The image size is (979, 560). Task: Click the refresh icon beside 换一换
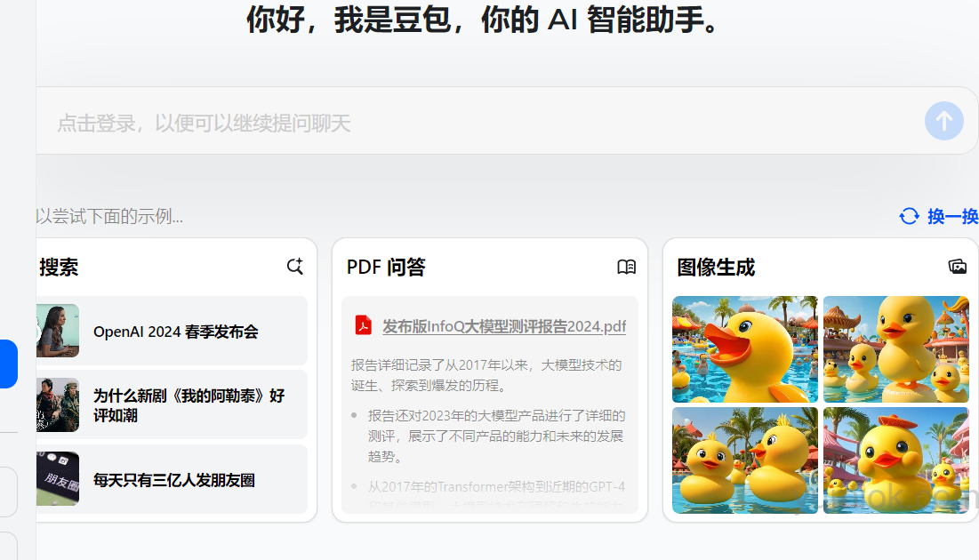pos(909,216)
